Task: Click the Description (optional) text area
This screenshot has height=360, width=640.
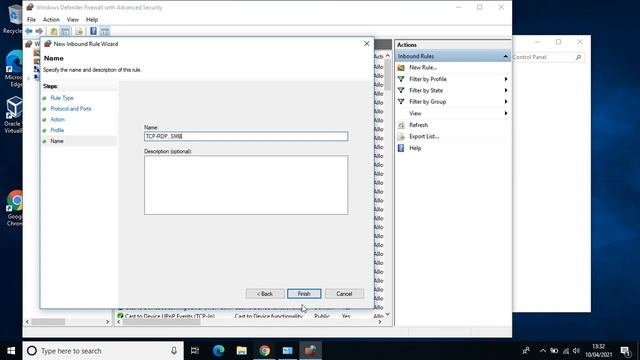Action: click(246, 185)
